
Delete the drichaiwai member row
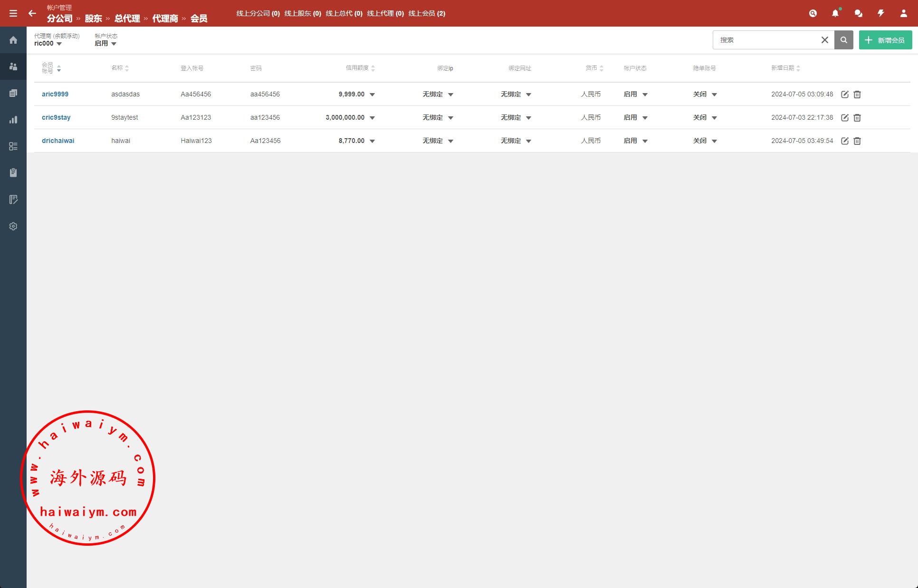pyautogui.click(x=857, y=141)
